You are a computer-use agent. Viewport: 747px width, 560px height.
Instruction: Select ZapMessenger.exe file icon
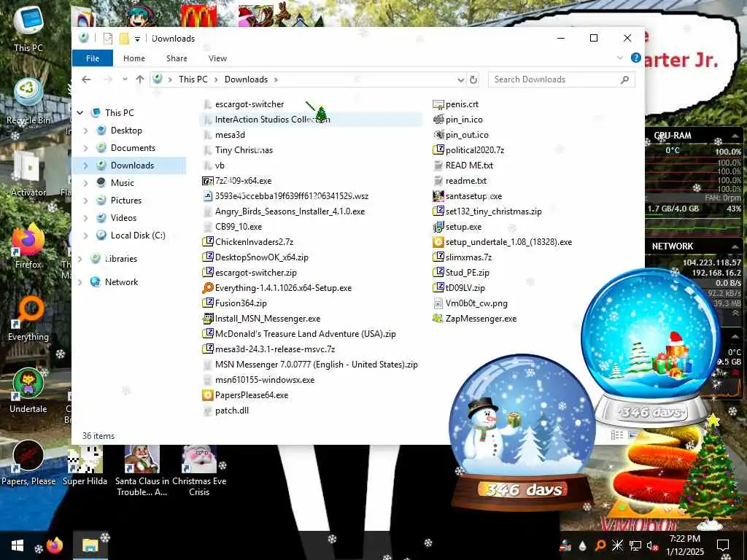(x=438, y=319)
